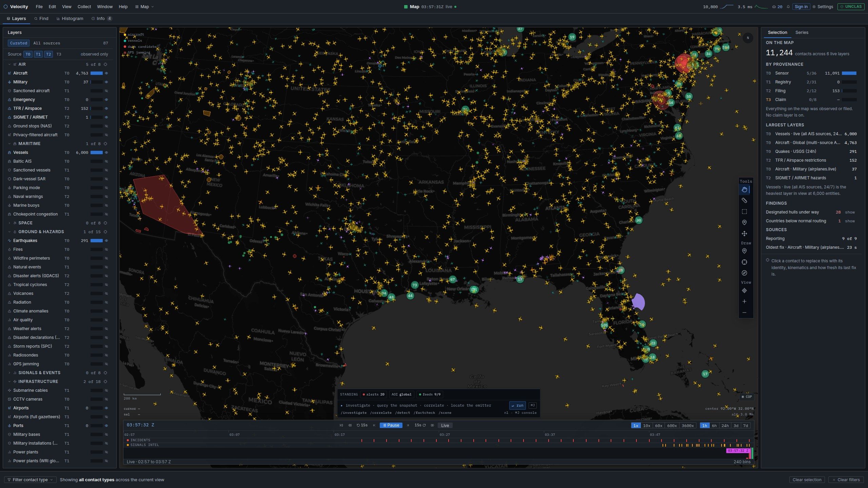Viewport: 868px width, 488px height.
Task: Open the Map workspace dropdown
Action: coord(144,7)
